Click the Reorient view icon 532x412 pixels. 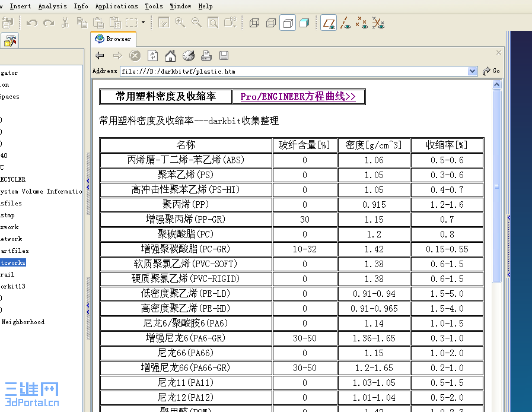pyautogui.click(x=230, y=23)
